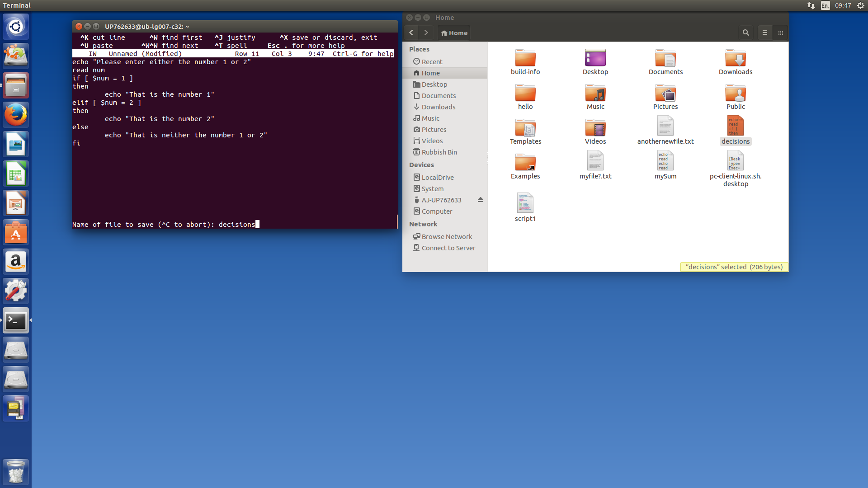Go back in the Files window
The image size is (868, 488).
411,33
